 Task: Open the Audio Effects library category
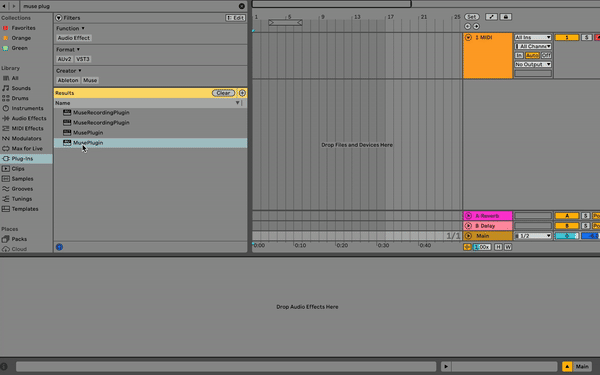pos(29,118)
